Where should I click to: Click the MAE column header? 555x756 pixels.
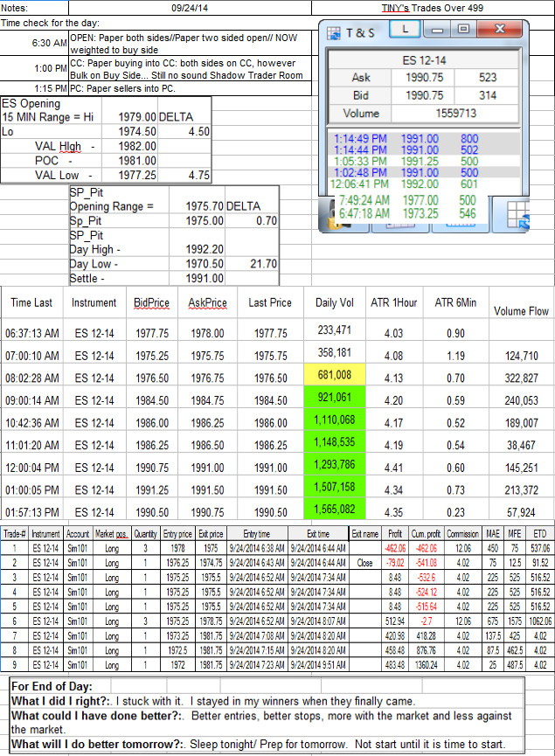(493, 534)
